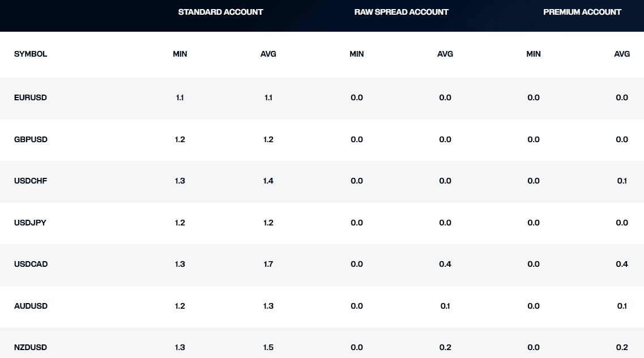Image resolution: width=644 pixels, height=358 pixels.
Task: Open the NZDUSD symbol
Action: click(31, 348)
